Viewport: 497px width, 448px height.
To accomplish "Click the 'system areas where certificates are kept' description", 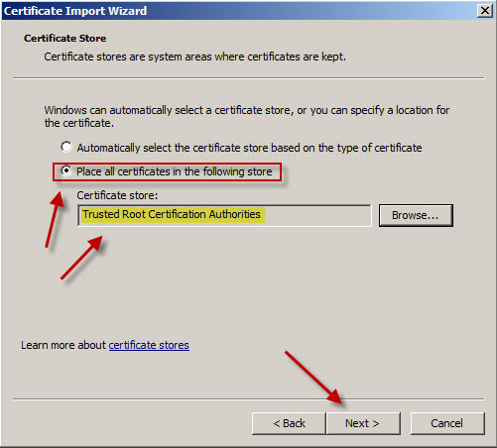I will click(x=194, y=56).
